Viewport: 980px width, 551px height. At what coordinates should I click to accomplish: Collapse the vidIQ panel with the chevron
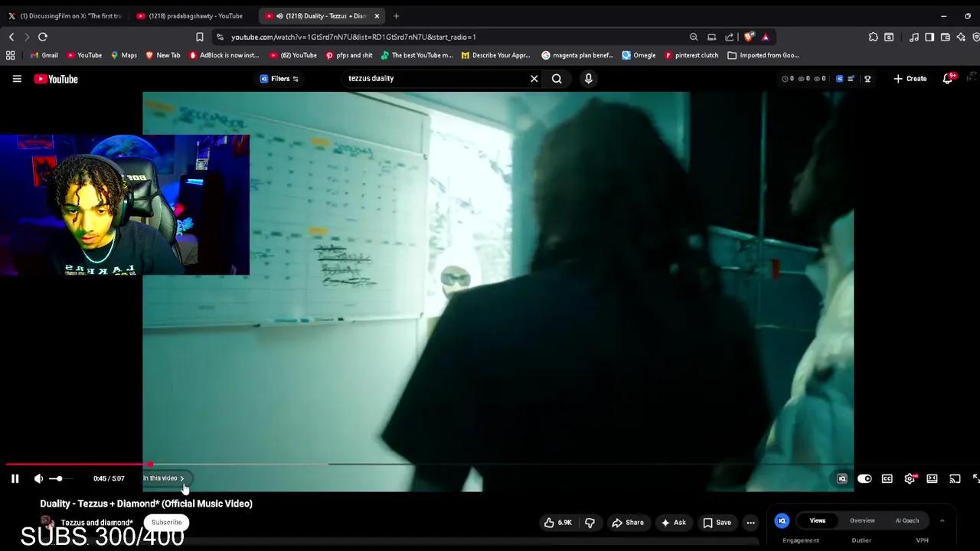tap(942, 520)
